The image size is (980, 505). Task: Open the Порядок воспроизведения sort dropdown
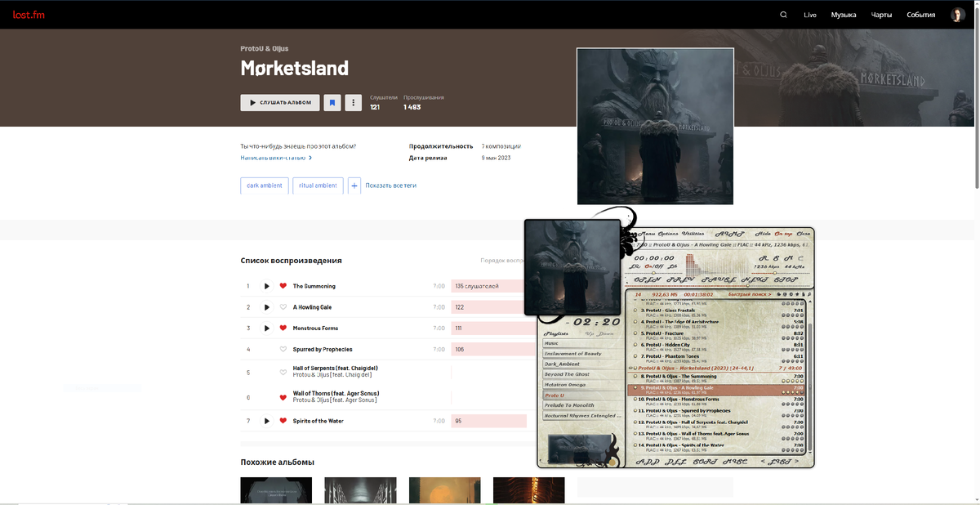pyautogui.click(x=502, y=261)
